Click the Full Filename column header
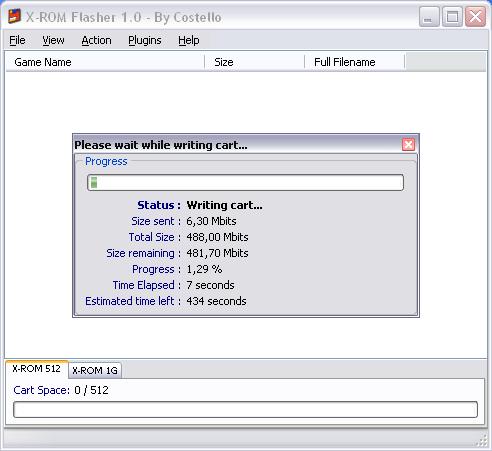The height and width of the screenshot is (451, 492). (x=355, y=62)
